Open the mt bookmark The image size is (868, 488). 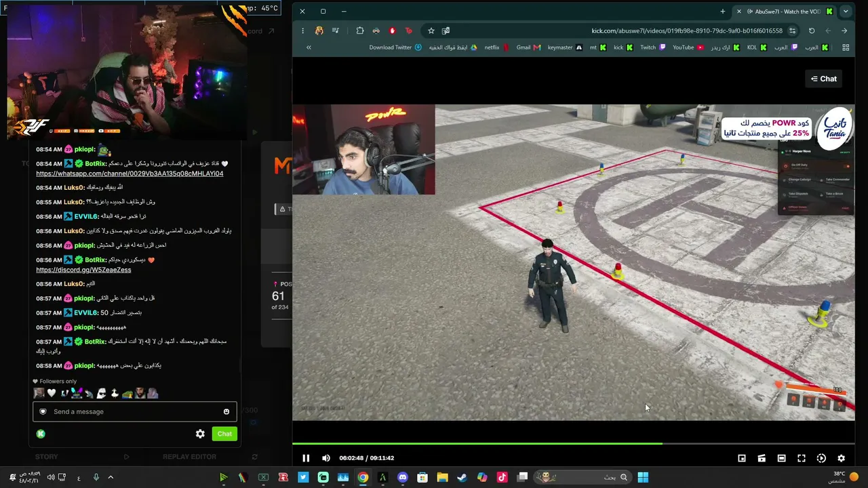coord(597,47)
